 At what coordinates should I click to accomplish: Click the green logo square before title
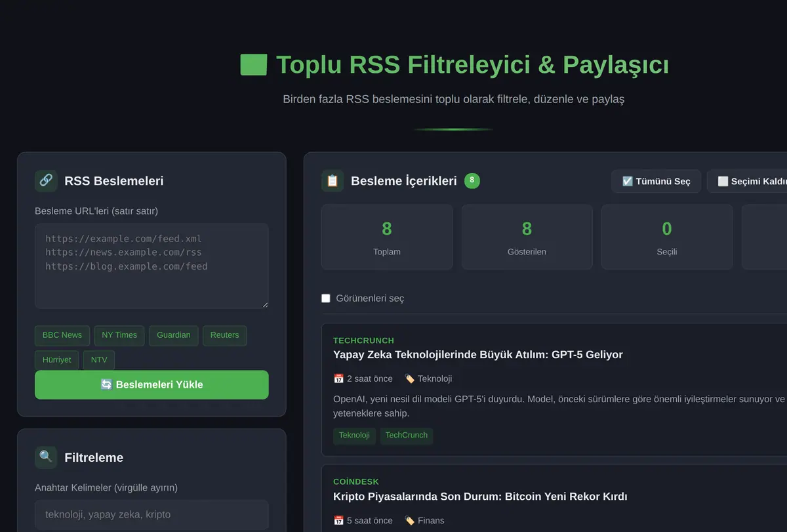[x=254, y=65]
